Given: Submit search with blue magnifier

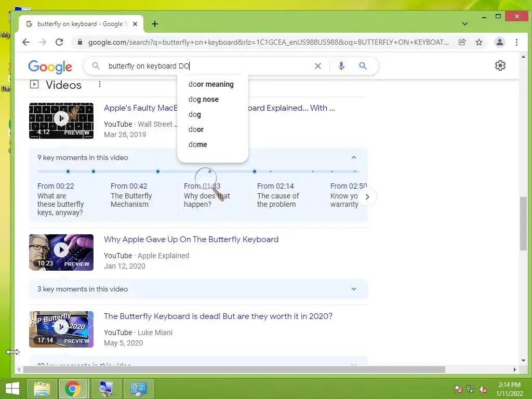Looking at the screenshot, I should 363,66.
